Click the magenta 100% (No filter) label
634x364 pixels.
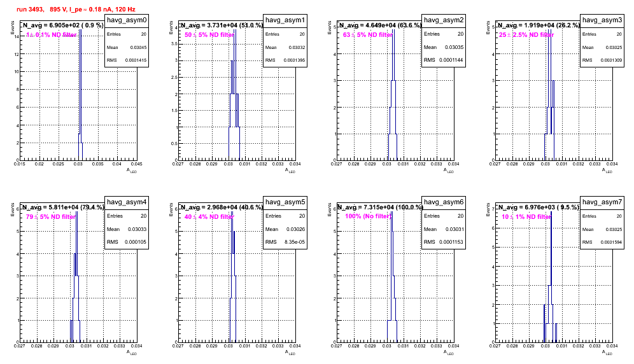(x=369, y=217)
